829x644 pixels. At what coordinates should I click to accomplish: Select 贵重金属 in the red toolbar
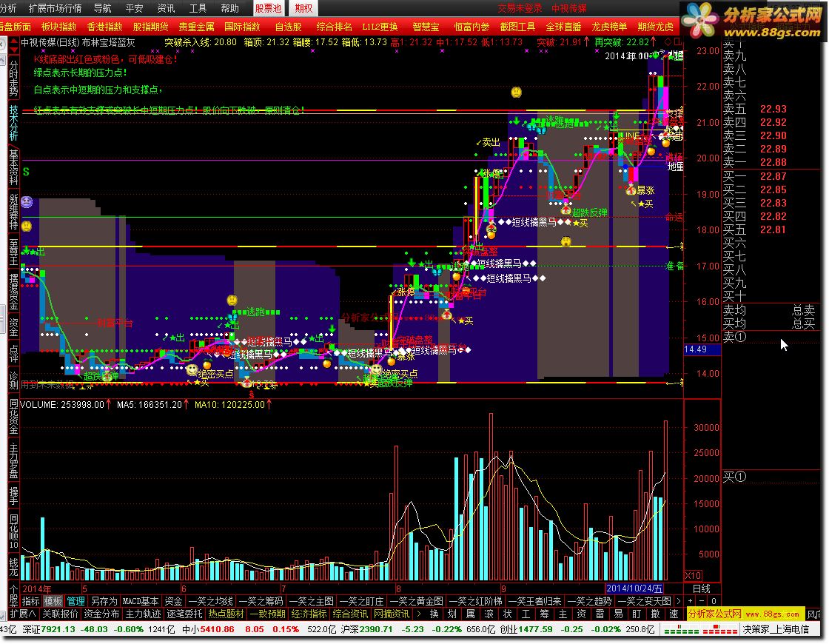point(196,27)
